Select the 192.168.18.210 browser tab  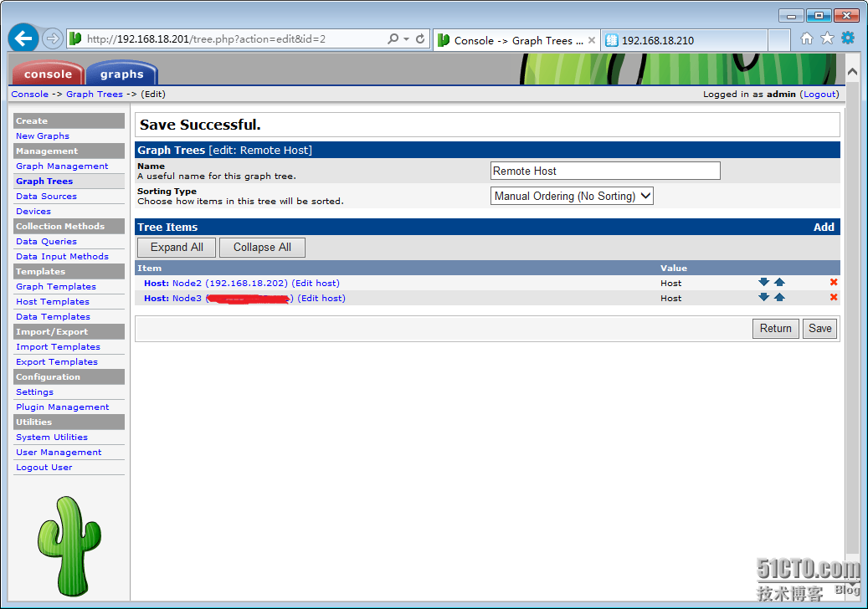(x=684, y=40)
